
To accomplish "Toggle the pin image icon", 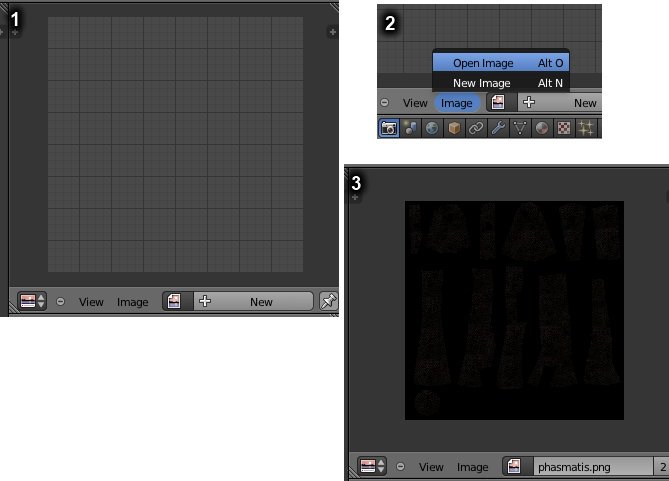I will 329,301.
